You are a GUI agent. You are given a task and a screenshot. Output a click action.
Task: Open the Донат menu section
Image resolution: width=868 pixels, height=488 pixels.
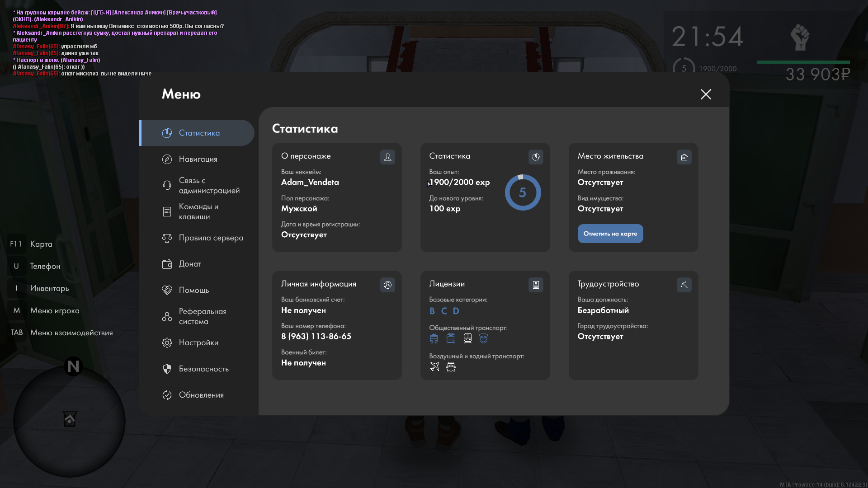(190, 264)
